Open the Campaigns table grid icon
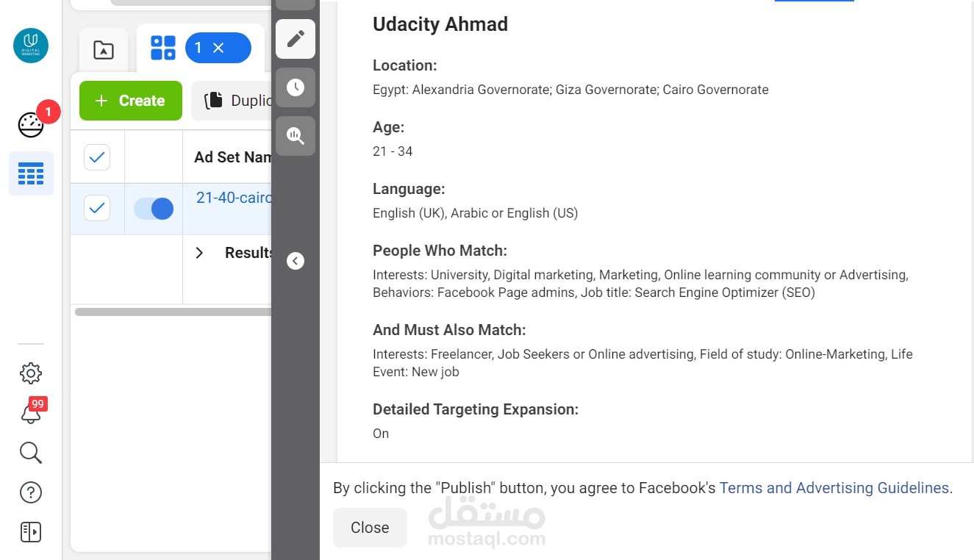Viewport: 974px width, 560px height. click(x=31, y=174)
